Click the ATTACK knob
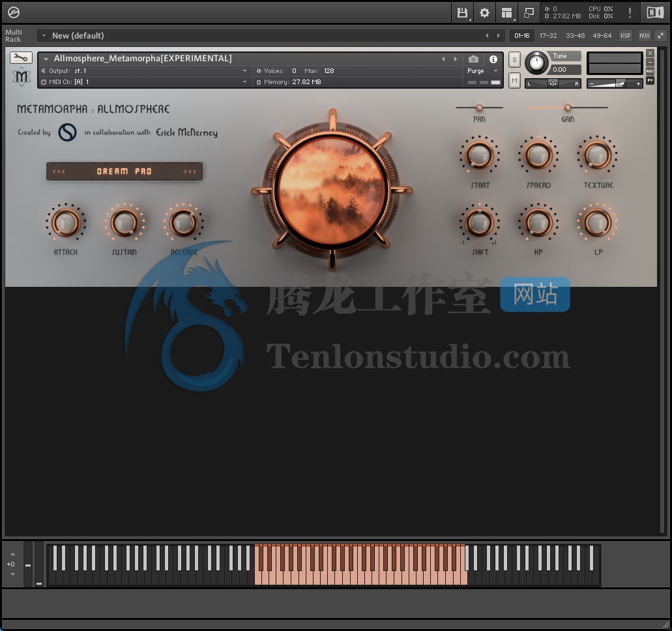This screenshot has height=631, width=672. coord(66,222)
